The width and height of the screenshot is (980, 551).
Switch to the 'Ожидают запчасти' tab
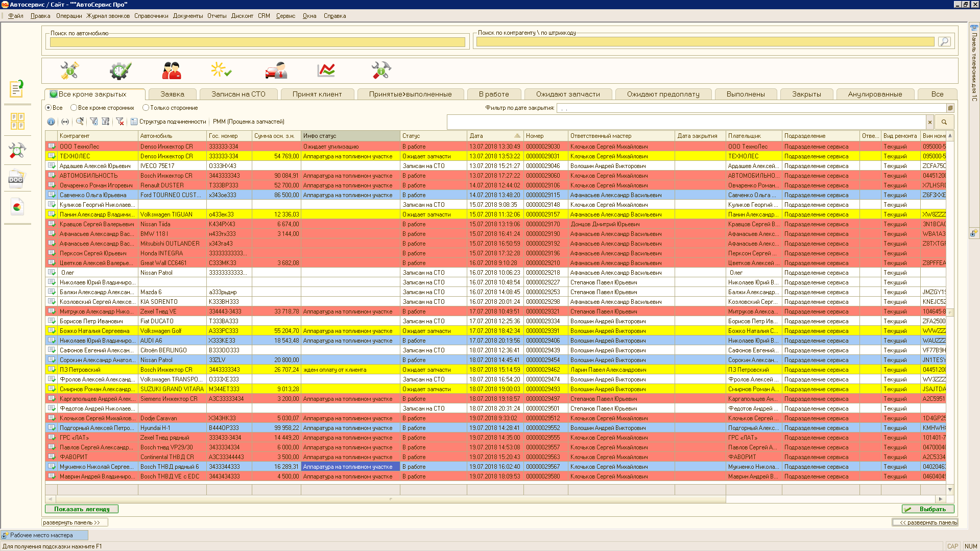(567, 94)
